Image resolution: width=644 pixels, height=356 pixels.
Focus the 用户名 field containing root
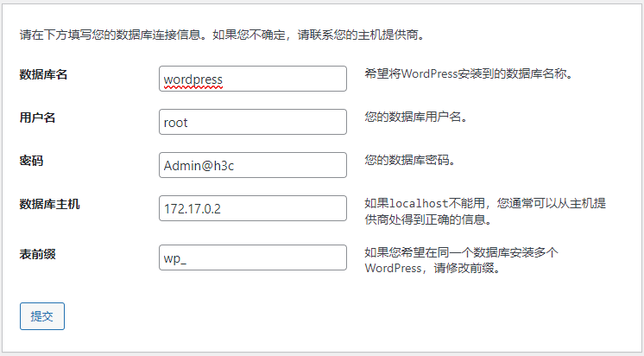pos(253,122)
